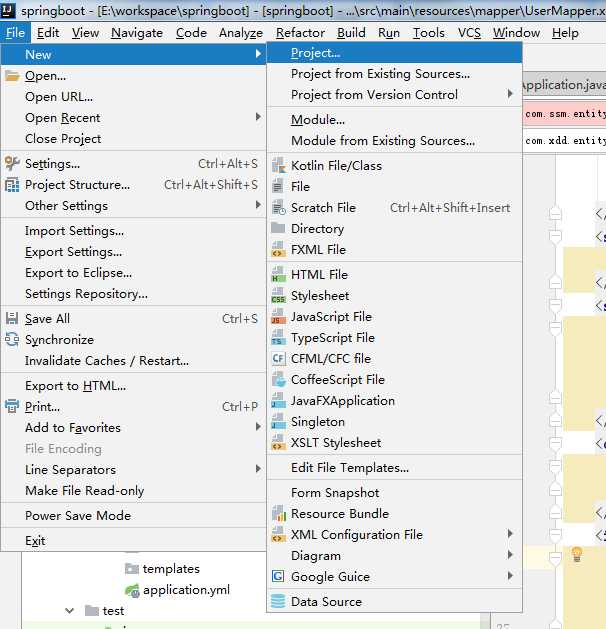The width and height of the screenshot is (606, 629).
Task: Select Form Snapshot entry
Action: coord(394,493)
